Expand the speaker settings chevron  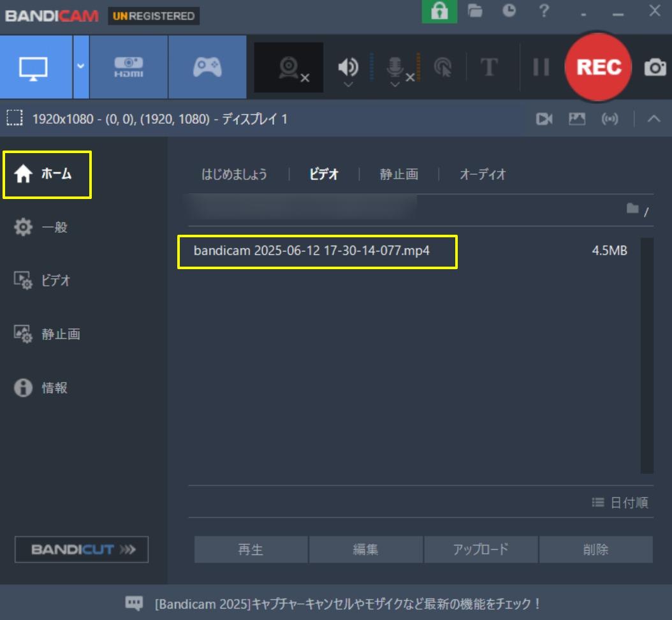[x=348, y=84]
